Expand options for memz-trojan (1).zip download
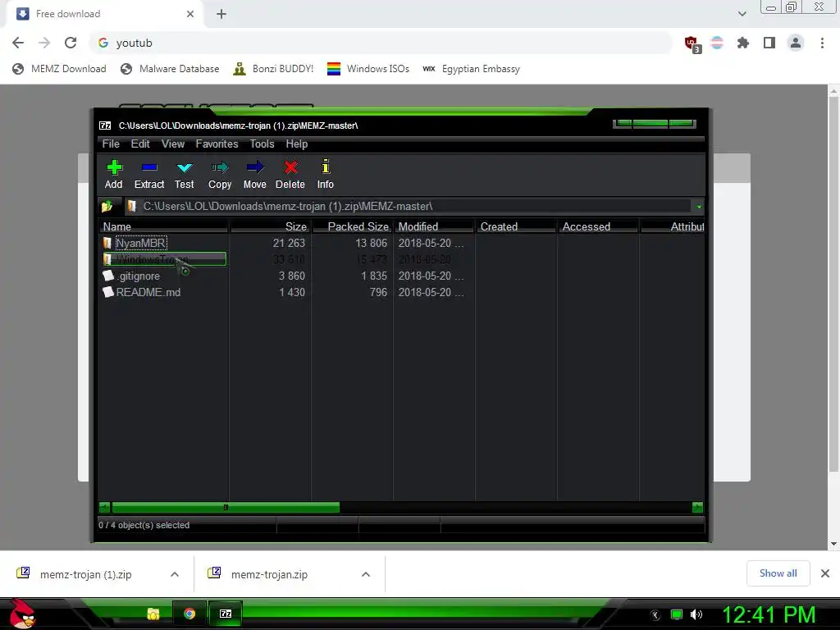The width and height of the screenshot is (840, 630). (x=175, y=574)
